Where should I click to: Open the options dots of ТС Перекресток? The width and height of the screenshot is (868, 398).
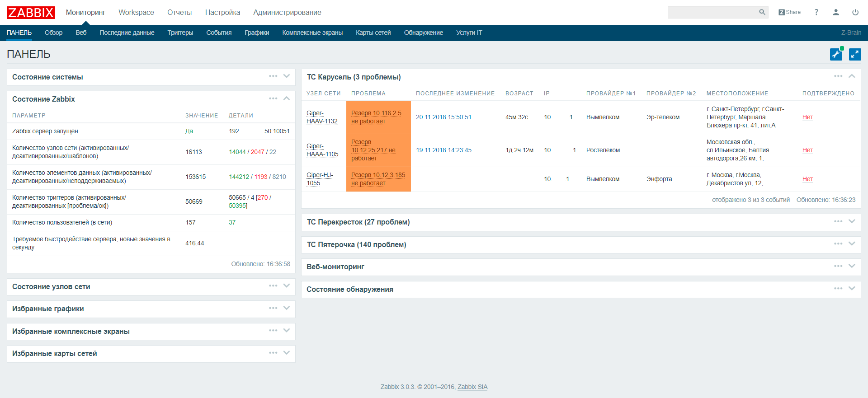click(x=838, y=221)
